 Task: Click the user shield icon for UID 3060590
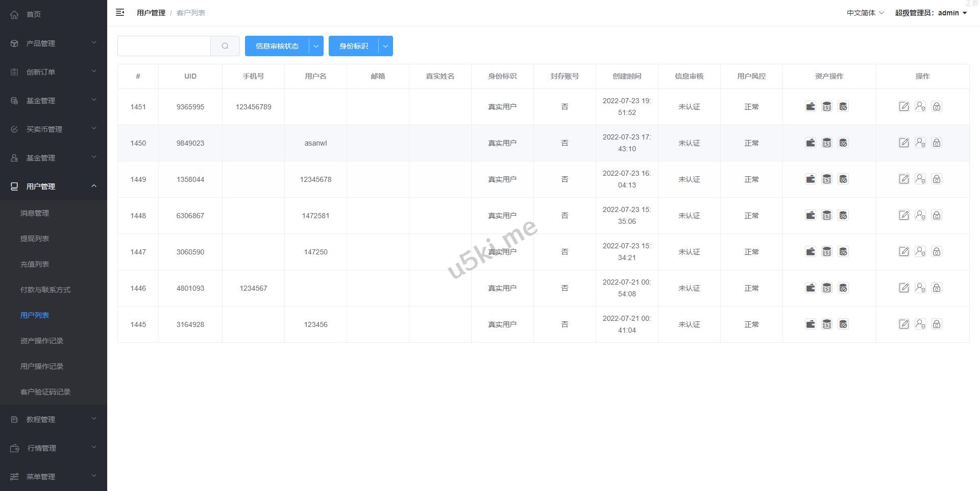920,252
